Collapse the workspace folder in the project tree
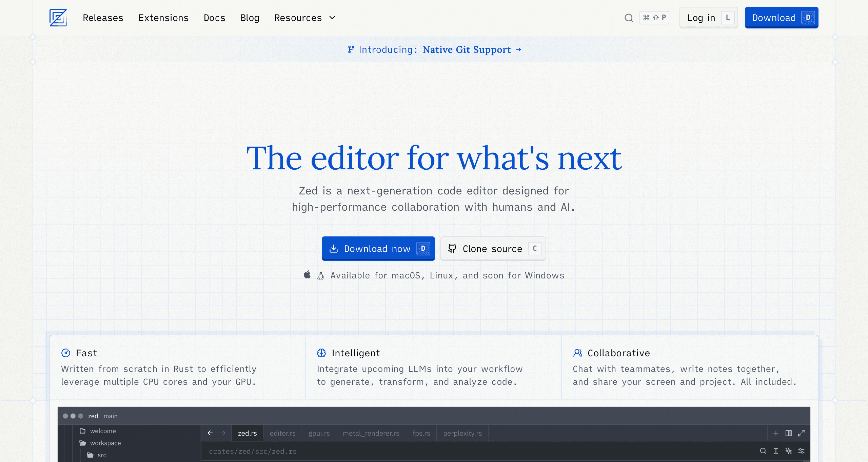This screenshot has height=462, width=868. (100, 443)
